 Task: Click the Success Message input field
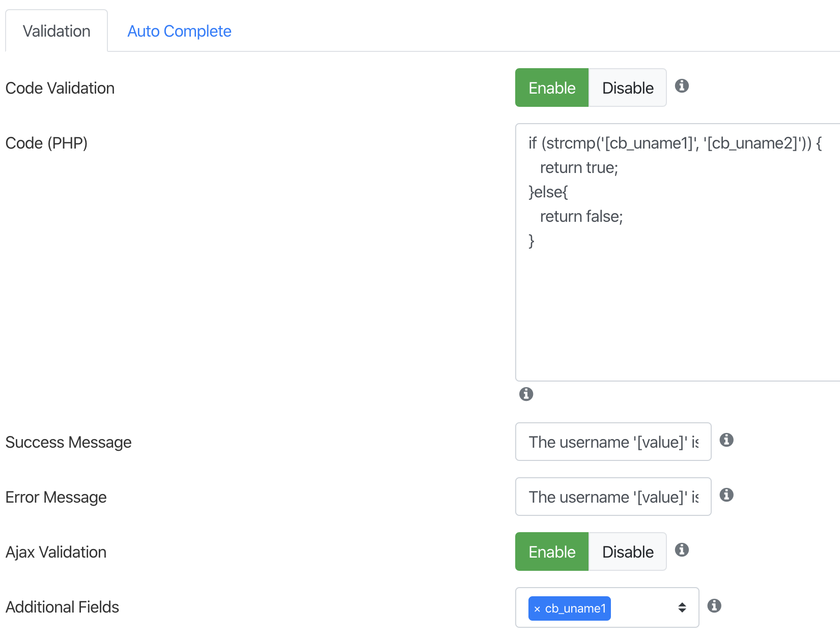click(x=613, y=442)
